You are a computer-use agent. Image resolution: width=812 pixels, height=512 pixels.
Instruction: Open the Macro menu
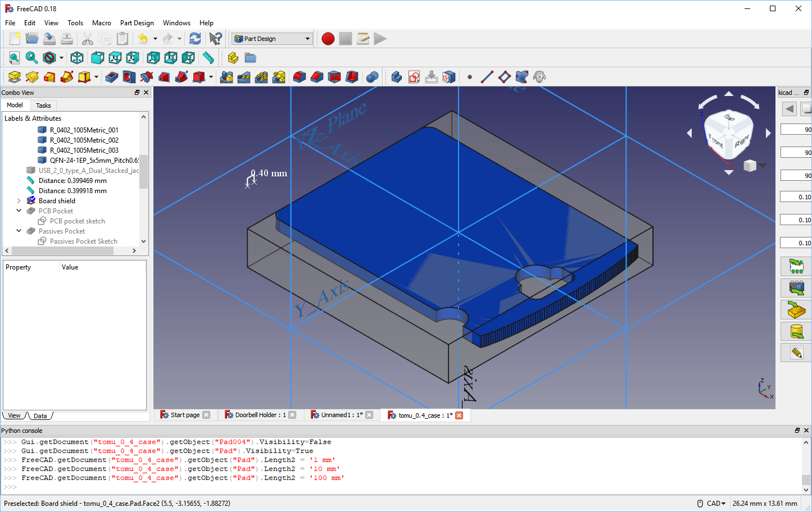click(101, 23)
